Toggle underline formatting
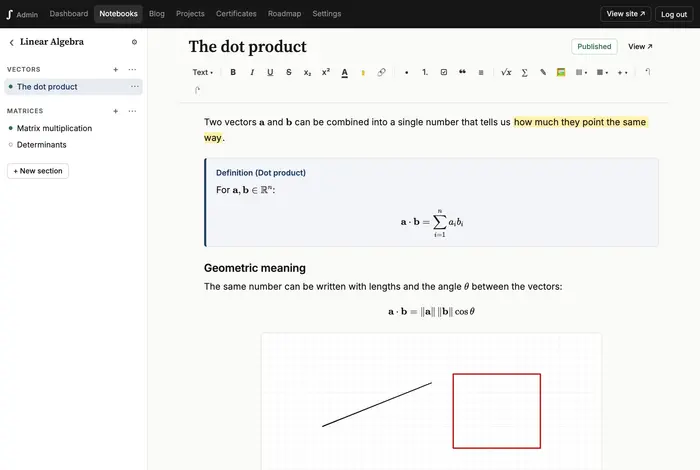The height and width of the screenshot is (470, 700). click(270, 72)
